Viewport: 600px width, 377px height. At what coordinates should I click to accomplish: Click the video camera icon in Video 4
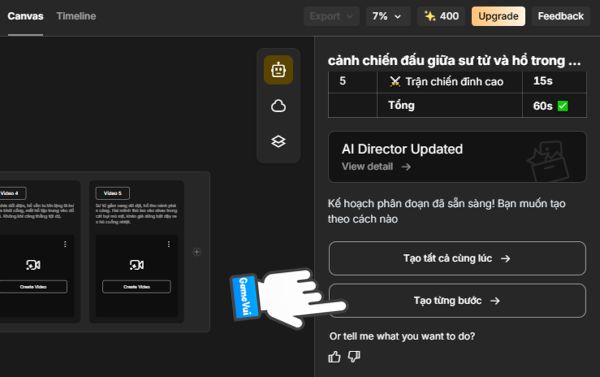(x=33, y=265)
